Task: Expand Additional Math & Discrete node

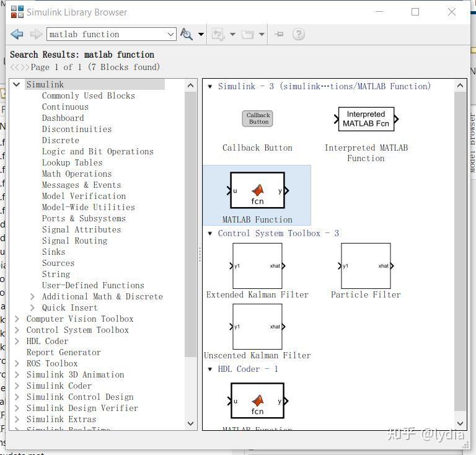Action: click(x=32, y=296)
